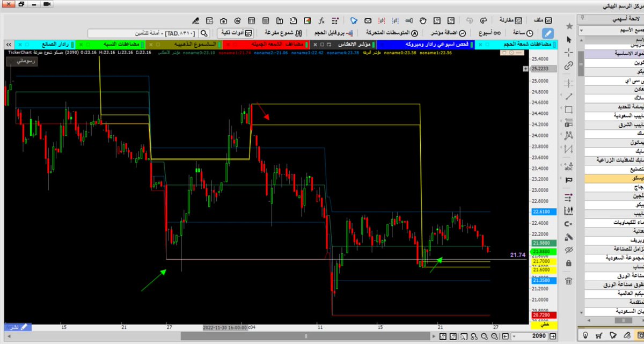Viewport: 644px width, 344px height.
Task: Select the pointer arrow tool in right toolbar
Action: (569, 40)
